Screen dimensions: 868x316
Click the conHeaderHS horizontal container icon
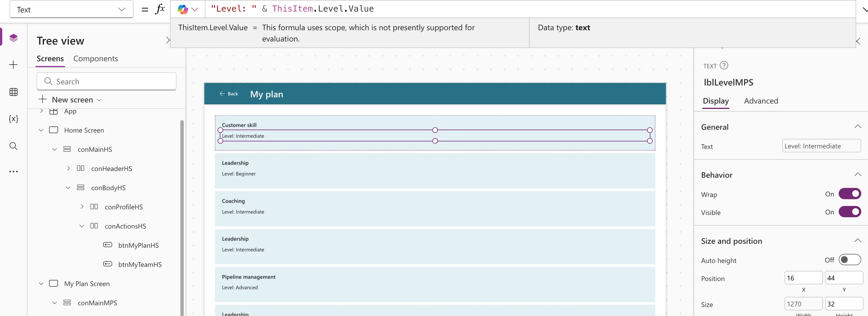pyautogui.click(x=81, y=168)
